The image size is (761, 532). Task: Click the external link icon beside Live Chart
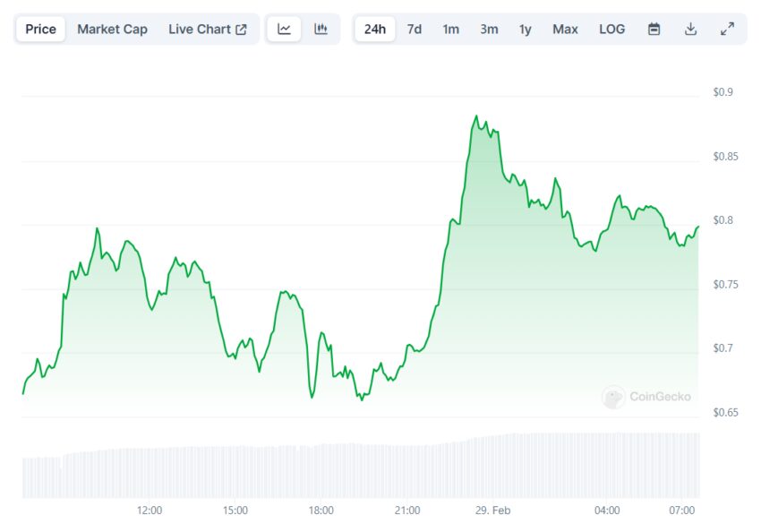(x=241, y=30)
